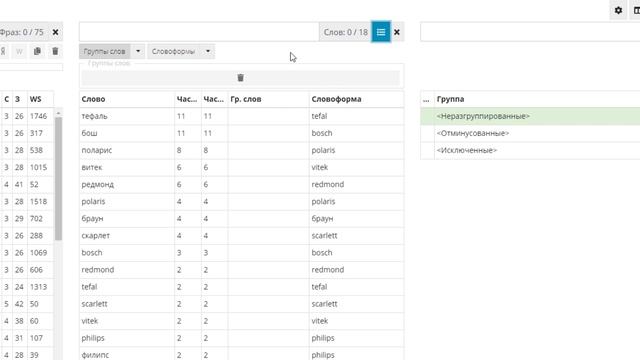The width and height of the screenshot is (640, 360).
Task: Click the W icon in the phrases toolbar
Action: [19, 51]
